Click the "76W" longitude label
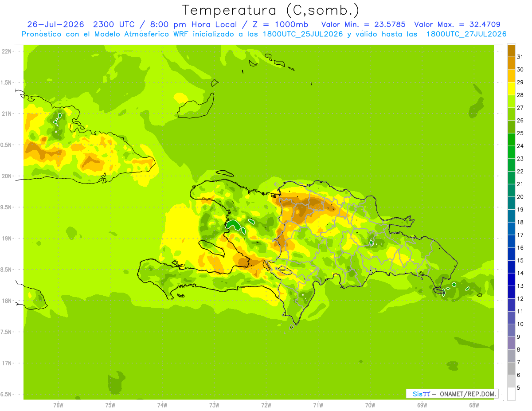 [58, 405]
